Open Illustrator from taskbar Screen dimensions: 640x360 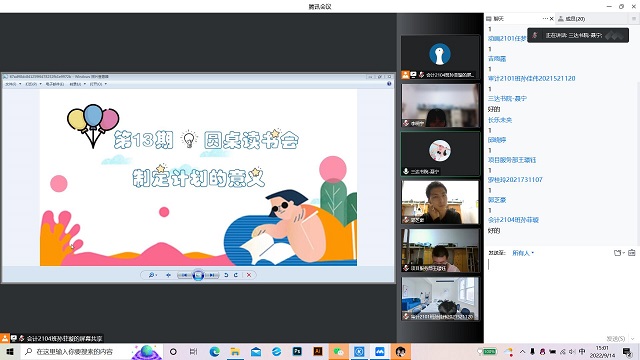click(x=318, y=351)
